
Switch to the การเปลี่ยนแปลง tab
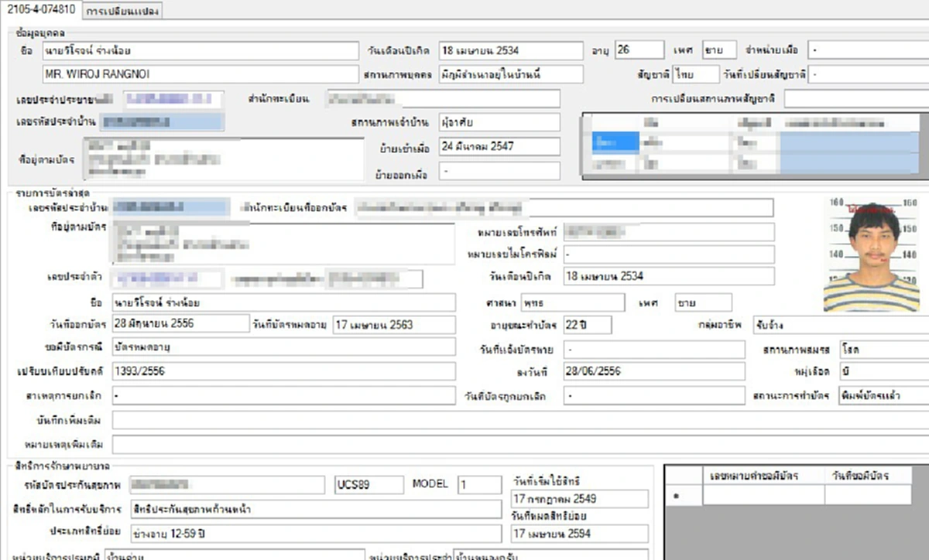121,12
